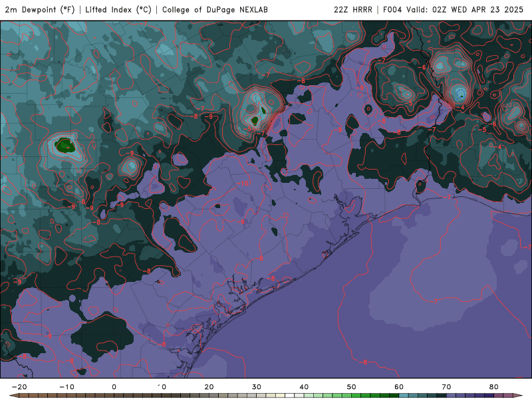Click the '-20' label on the color scale

click(x=19, y=387)
